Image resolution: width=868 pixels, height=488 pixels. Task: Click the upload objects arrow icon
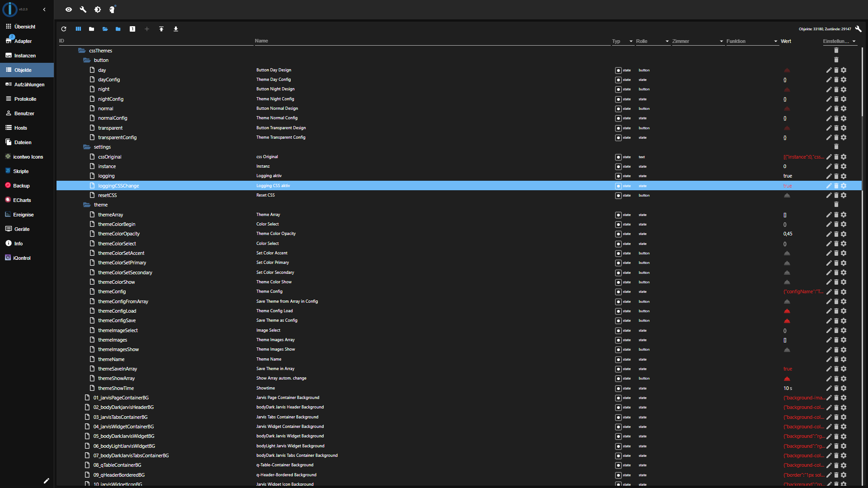pos(161,29)
